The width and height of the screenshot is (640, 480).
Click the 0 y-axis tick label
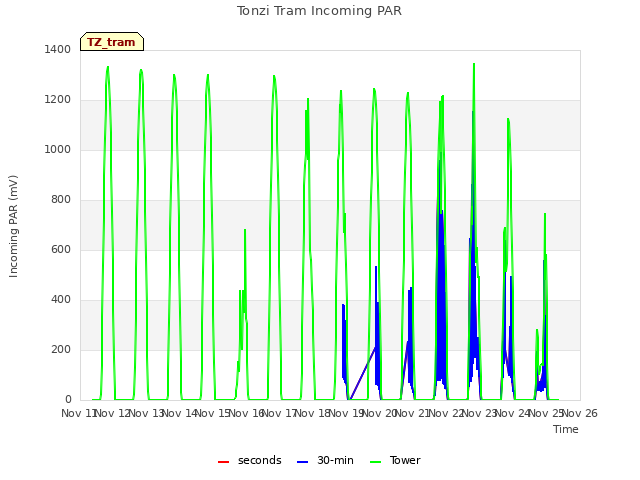point(68,400)
